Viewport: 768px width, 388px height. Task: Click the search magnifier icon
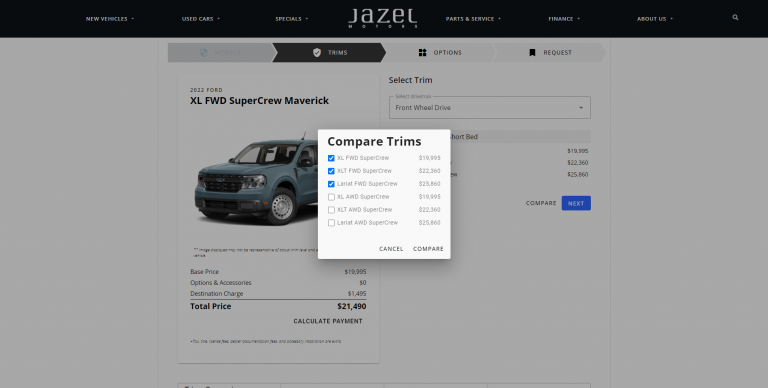click(x=735, y=18)
